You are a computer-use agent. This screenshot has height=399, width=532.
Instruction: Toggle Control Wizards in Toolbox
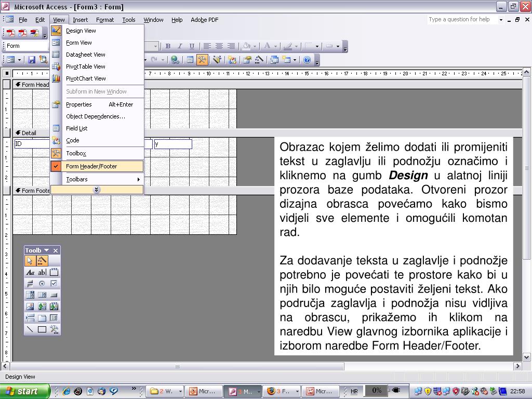tap(42, 261)
